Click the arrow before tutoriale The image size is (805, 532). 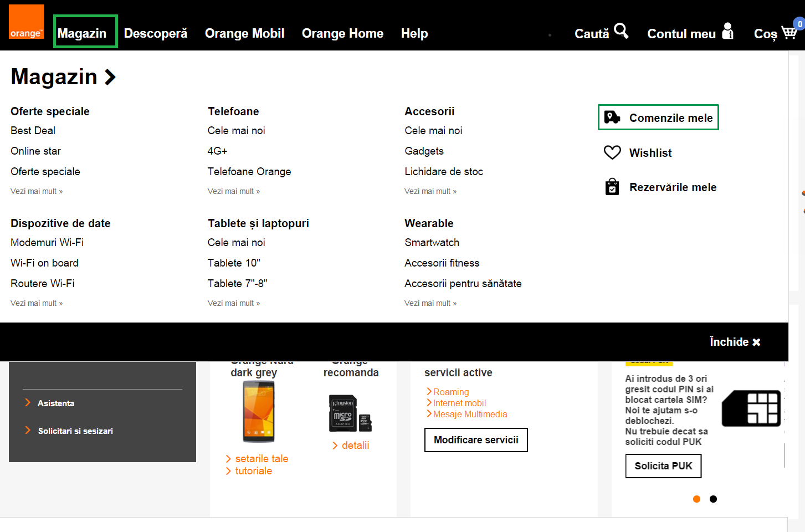[228, 471]
